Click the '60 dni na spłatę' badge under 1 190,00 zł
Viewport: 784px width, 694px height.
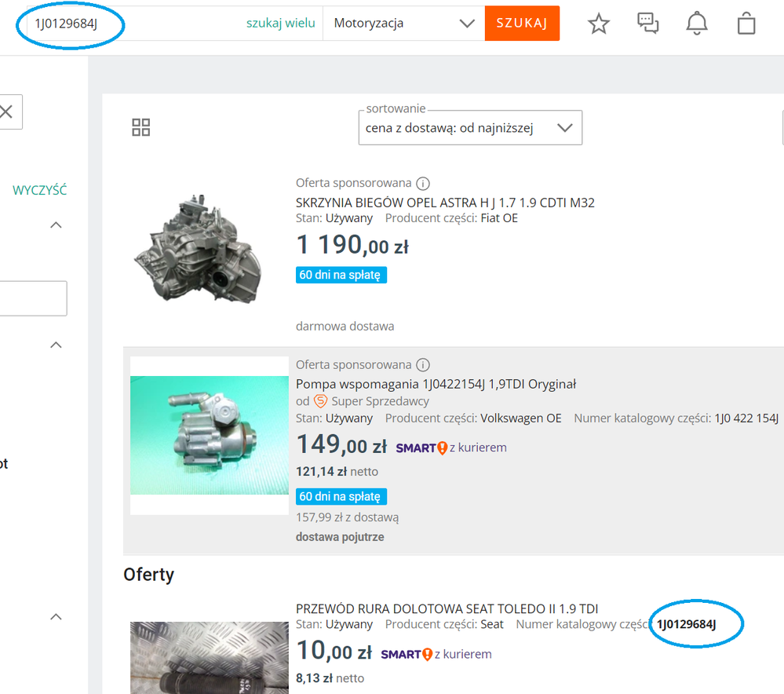(341, 276)
